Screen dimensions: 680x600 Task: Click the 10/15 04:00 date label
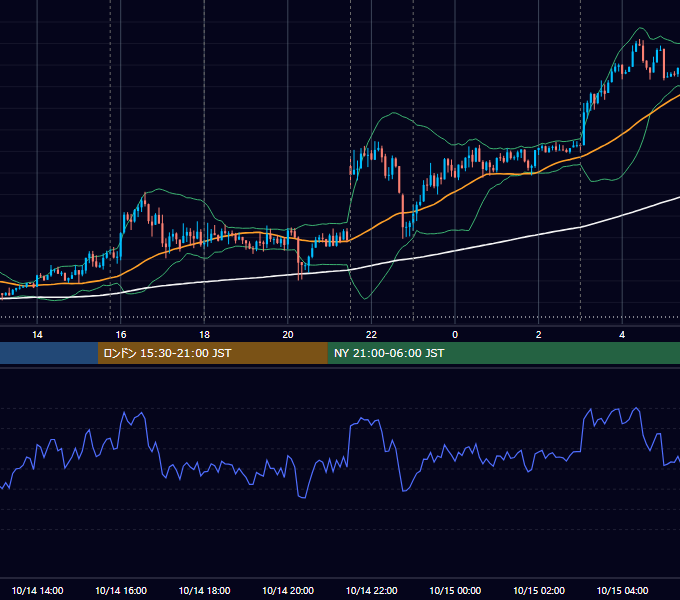coord(622,590)
